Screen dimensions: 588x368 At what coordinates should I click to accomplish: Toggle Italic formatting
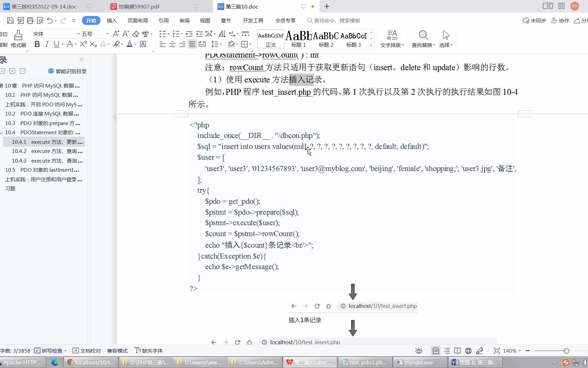coord(47,44)
